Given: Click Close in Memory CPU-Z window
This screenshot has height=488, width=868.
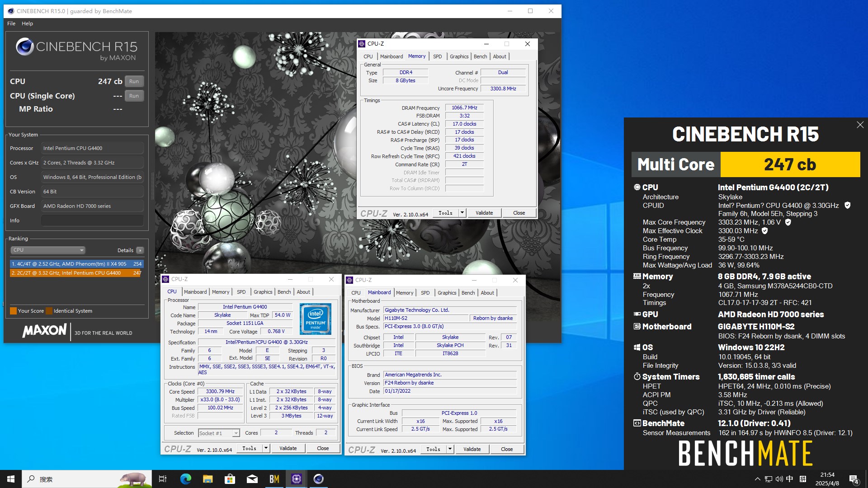Looking at the screenshot, I should pos(519,213).
